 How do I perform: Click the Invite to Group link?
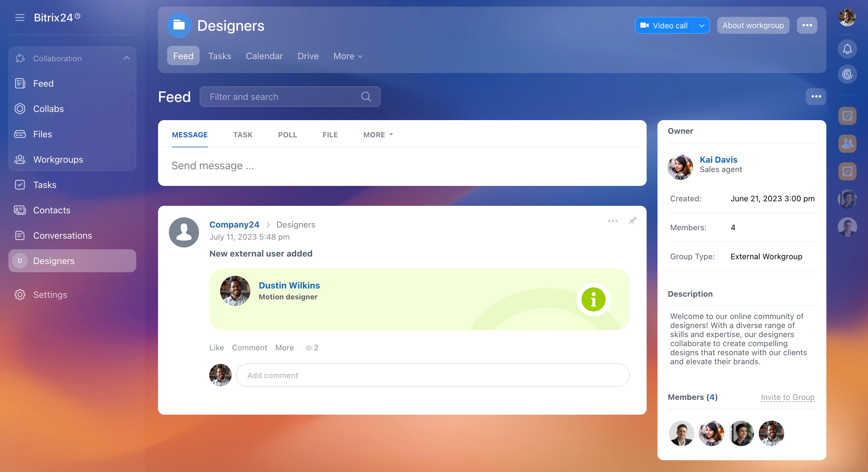(x=787, y=397)
